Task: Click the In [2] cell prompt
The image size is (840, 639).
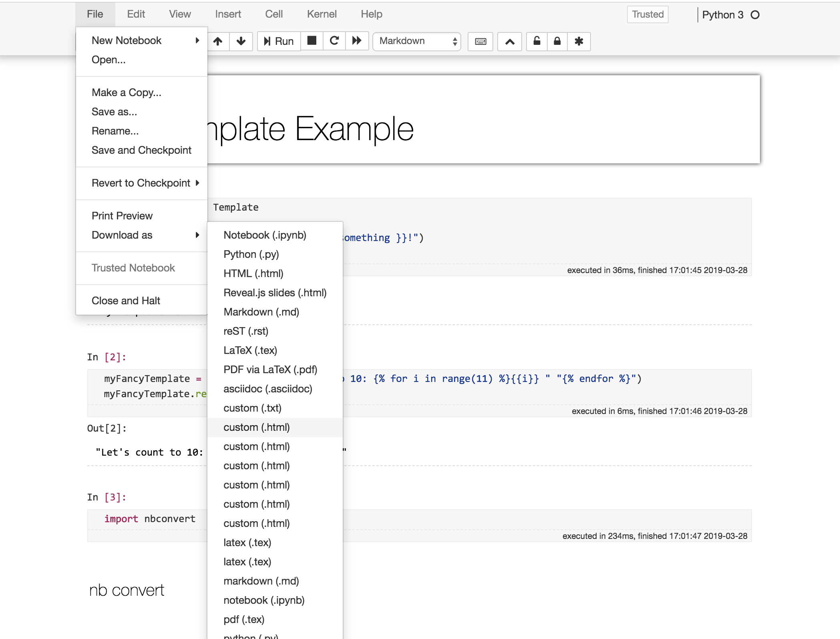Action: point(107,357)
